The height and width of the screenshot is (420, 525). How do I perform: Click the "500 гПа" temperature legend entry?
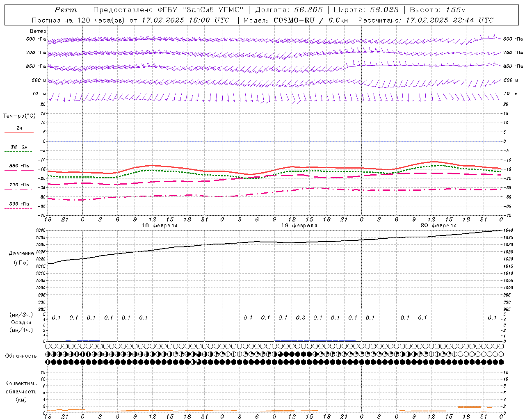(x=19, y=204)
